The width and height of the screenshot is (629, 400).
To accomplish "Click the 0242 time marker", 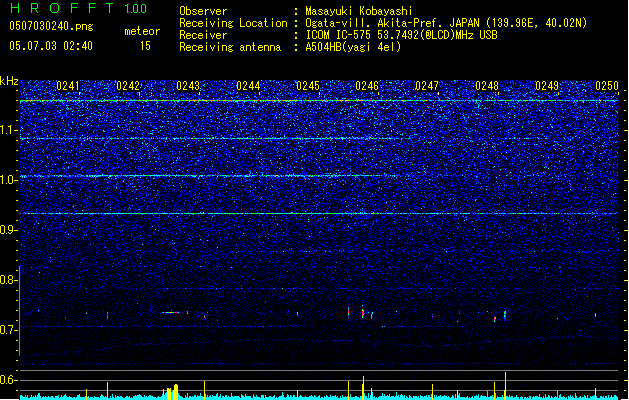I will point(128,86).
